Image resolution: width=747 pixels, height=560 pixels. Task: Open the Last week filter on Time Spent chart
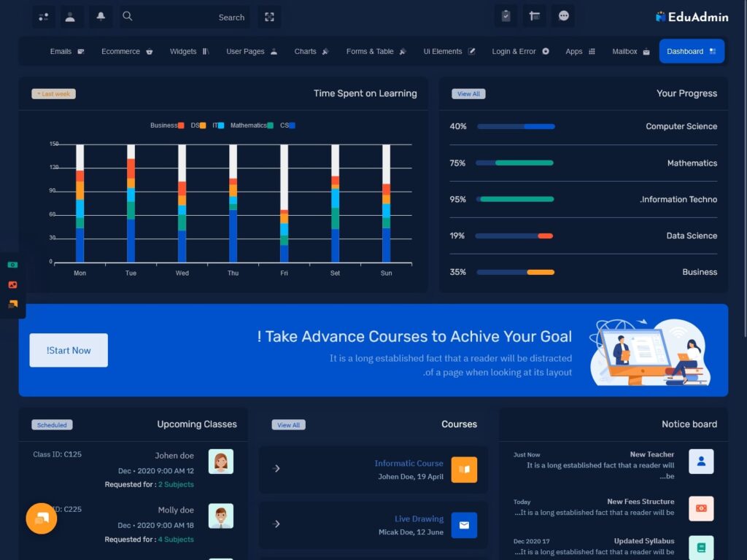tap(53, 93)
